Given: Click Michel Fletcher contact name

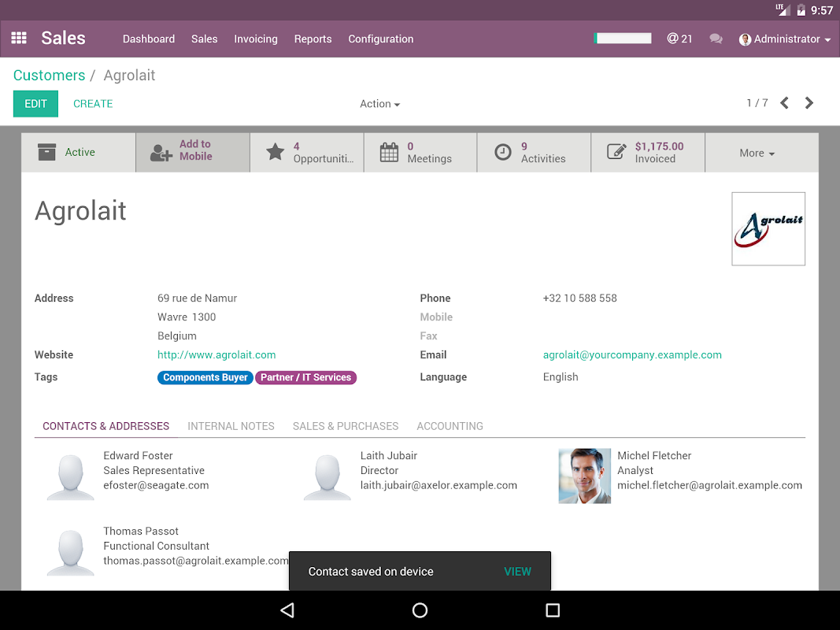Looking at the screenshot, I should click(x=654, y=455).
